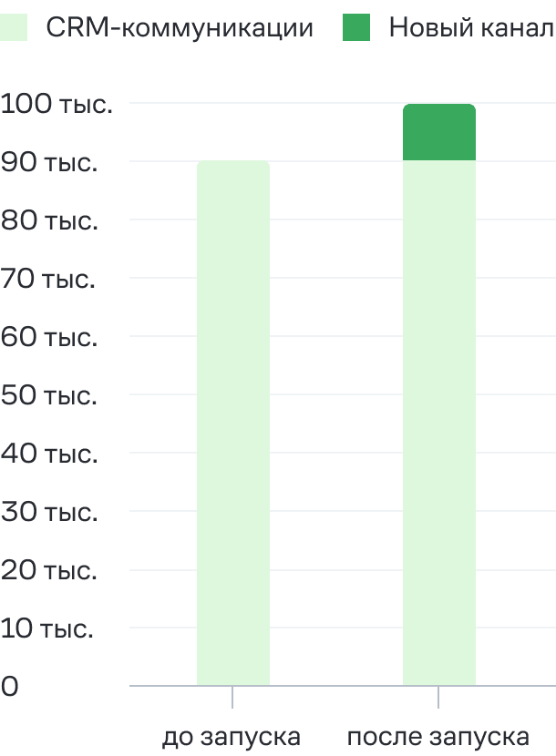Viewport: 556px width, 756px height.
Task: Click the 70 тыс. y-axis label
Action: 47,279
